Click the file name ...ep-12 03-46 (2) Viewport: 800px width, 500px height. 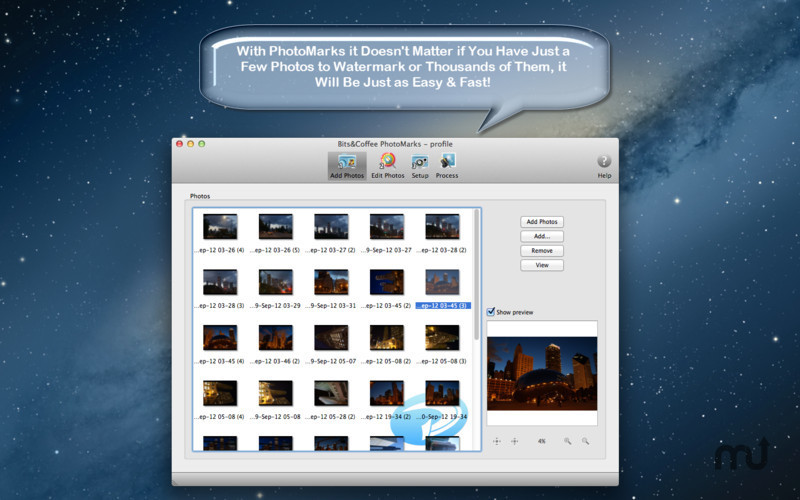(276, 361)
